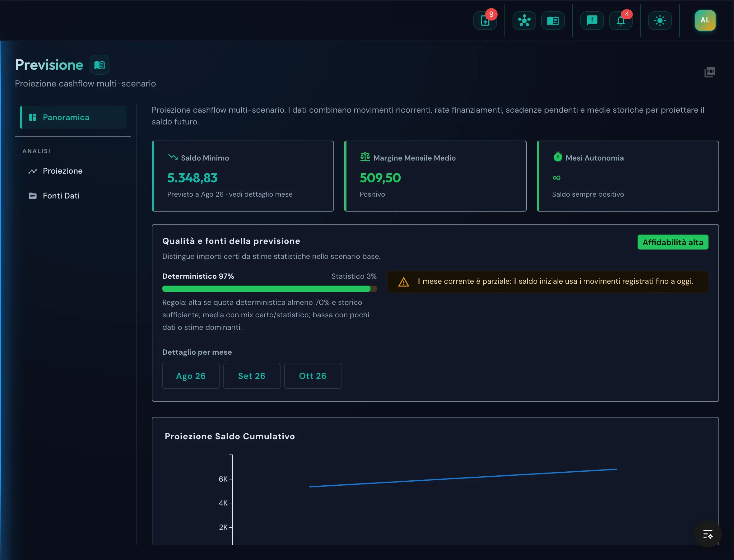
Task: Click the 6K axis label on the chart
Action: tap(223, 479)
